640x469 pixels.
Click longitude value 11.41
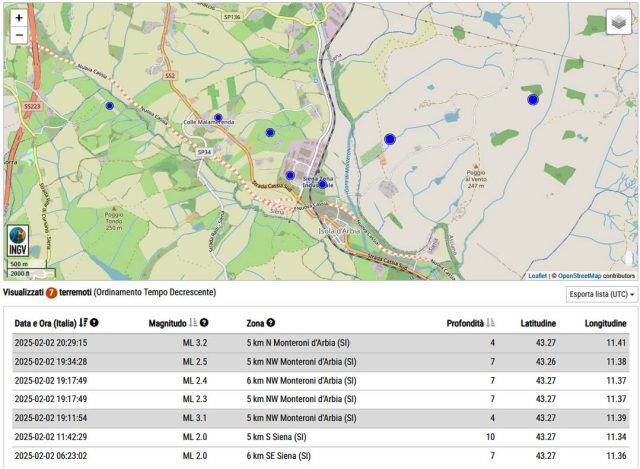point(616,343)
